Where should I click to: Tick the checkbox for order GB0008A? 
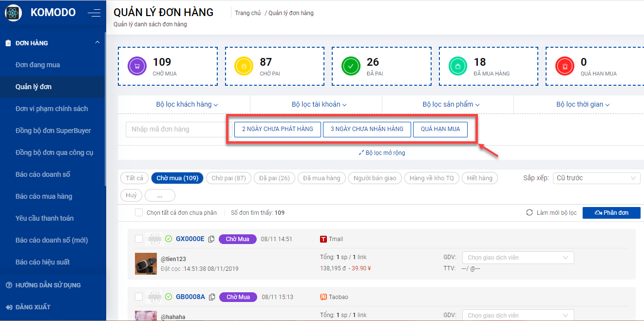[139, 297]
